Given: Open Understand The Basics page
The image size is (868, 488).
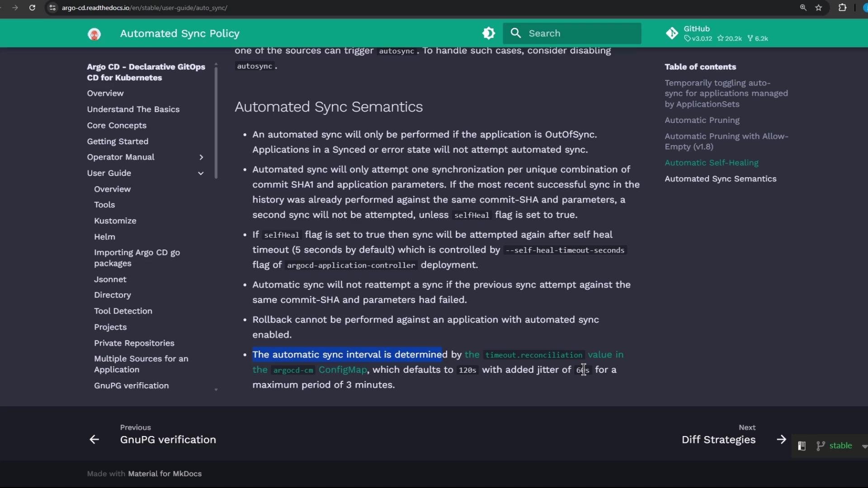Looking at the screenshot, I should (133, 109).
